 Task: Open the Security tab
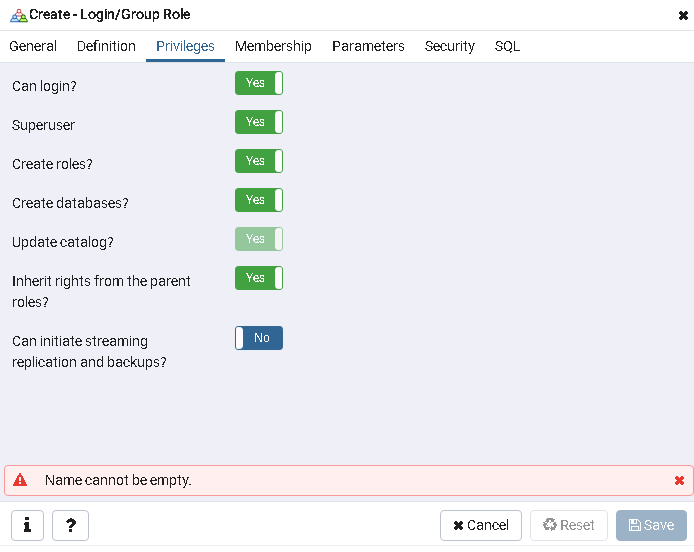[x=449, y=46]
